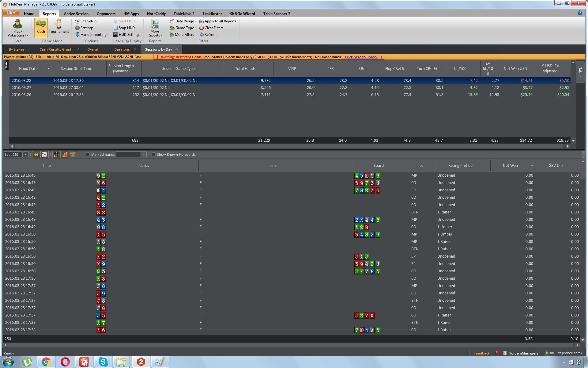
Task: Close the Sessions by Day tab
Action: click(x=177, y=49)
